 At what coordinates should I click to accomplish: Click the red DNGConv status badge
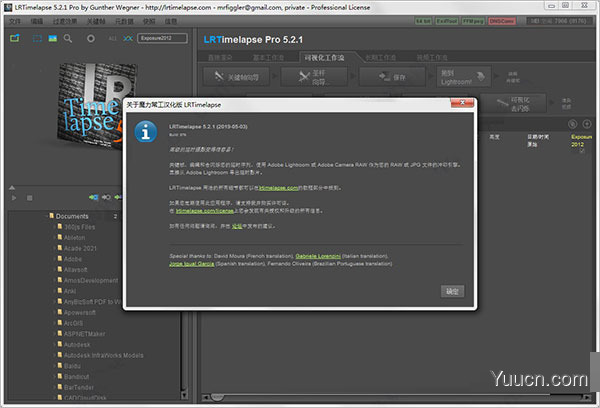[x=502, y=21]
